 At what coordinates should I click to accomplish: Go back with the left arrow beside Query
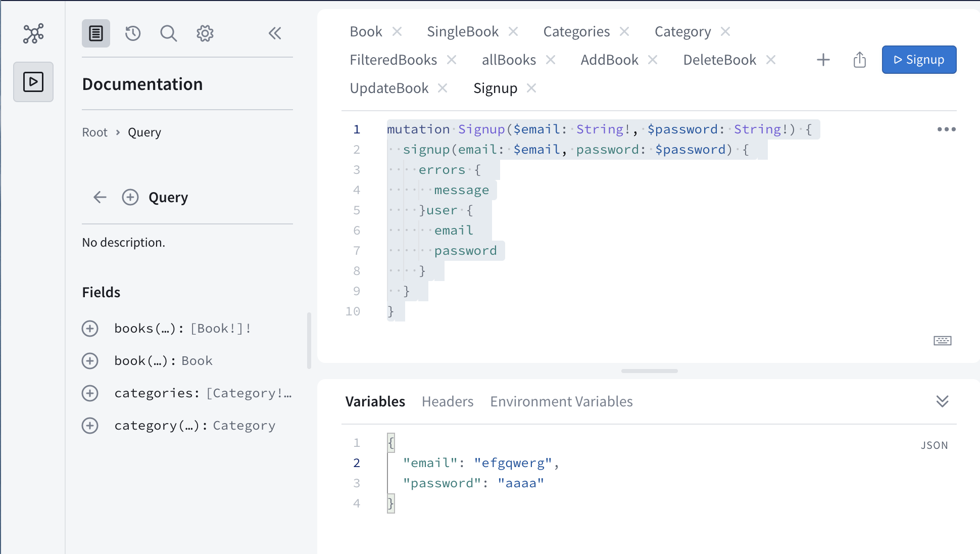(x=100, y=197)
